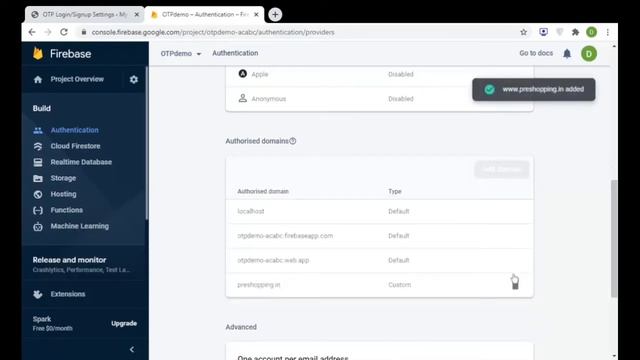The width and height of the screenshot is (640, 360).
Task: Click the site lock icon
Action: 84,32
